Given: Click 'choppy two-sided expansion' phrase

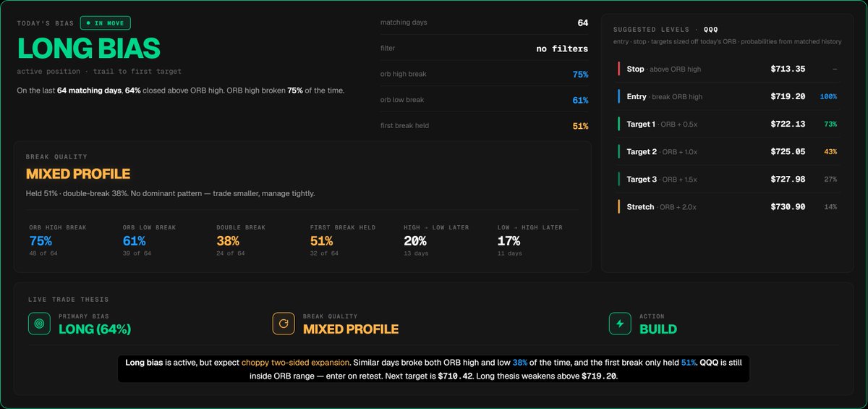Looking at the screenshot, I should pyautogui.click(x=295, y=362).
